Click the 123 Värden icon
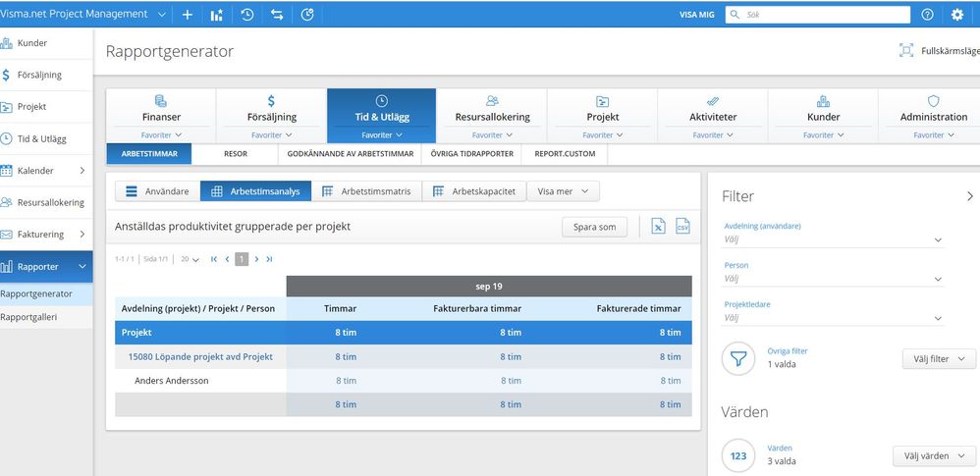 (x=737, y=455)
